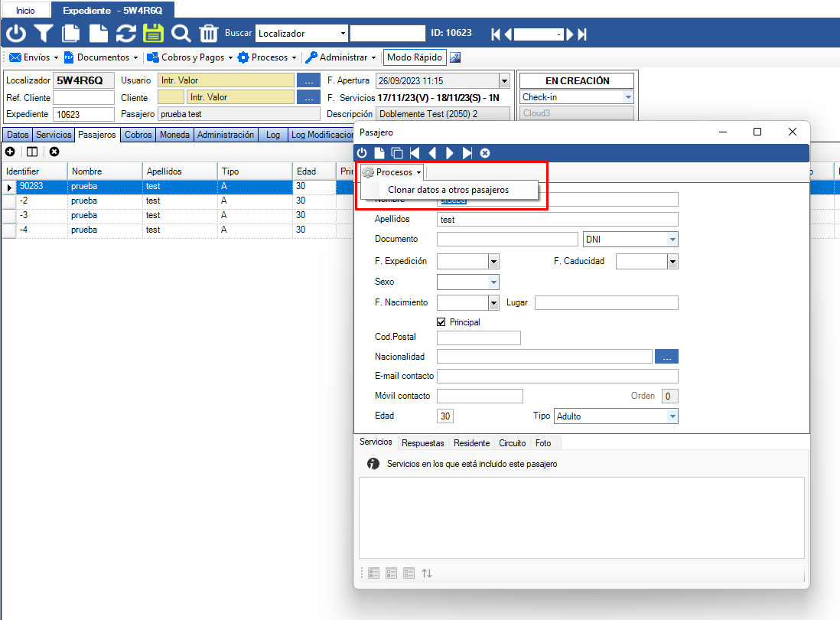The height and width of the screenshot is (620, 840).
Task: Open the Tipo Adulto dropdown
Action: click(x=672, y=416)
